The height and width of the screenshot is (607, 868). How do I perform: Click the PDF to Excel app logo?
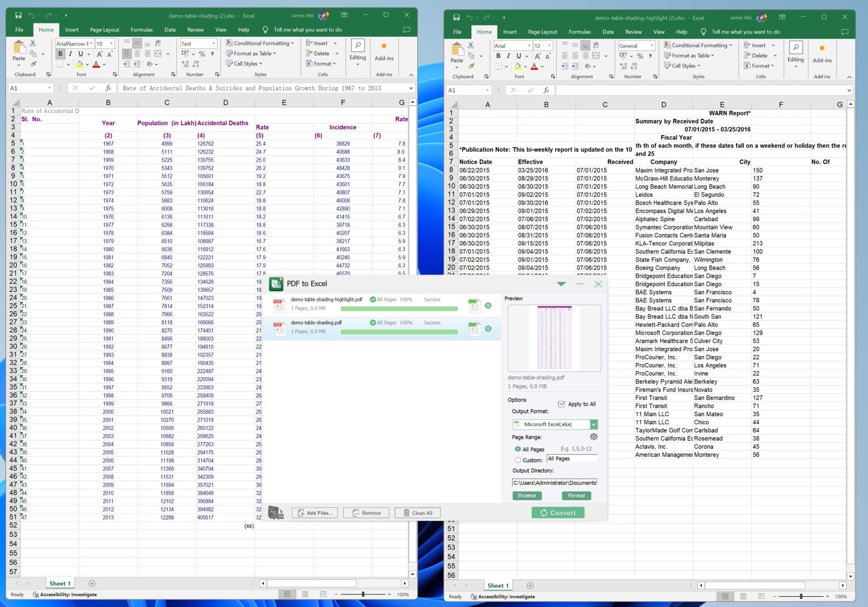[276, 284]
